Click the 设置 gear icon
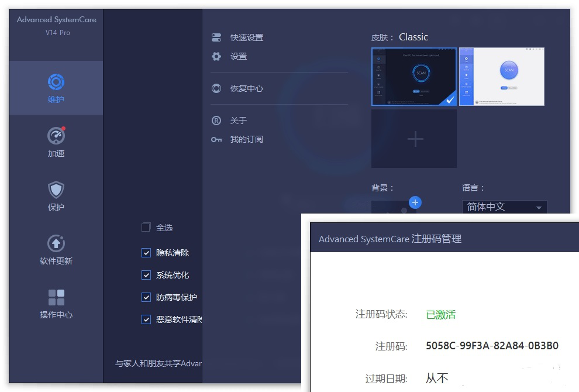Screen dimensions: 579x392 216,56
